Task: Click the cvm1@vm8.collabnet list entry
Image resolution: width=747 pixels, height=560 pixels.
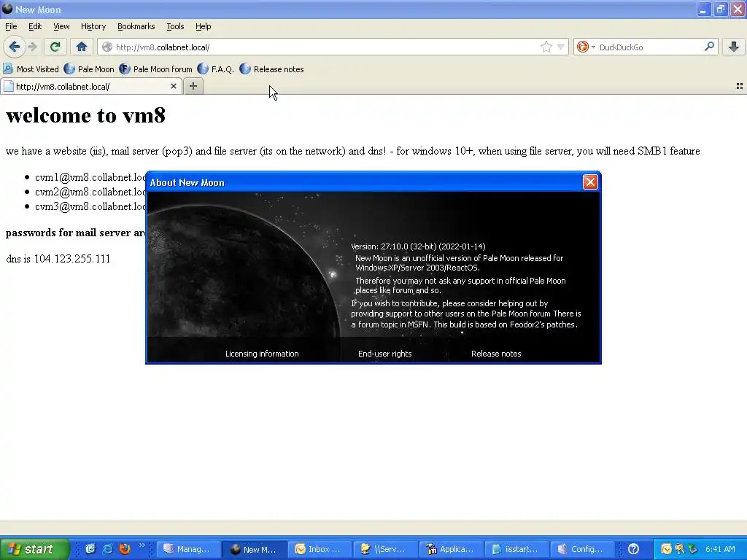Action: [90, 177]
